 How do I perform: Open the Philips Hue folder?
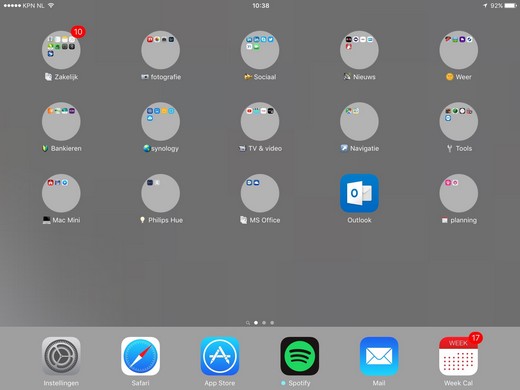pyautogui.click(x=160, y=193)
